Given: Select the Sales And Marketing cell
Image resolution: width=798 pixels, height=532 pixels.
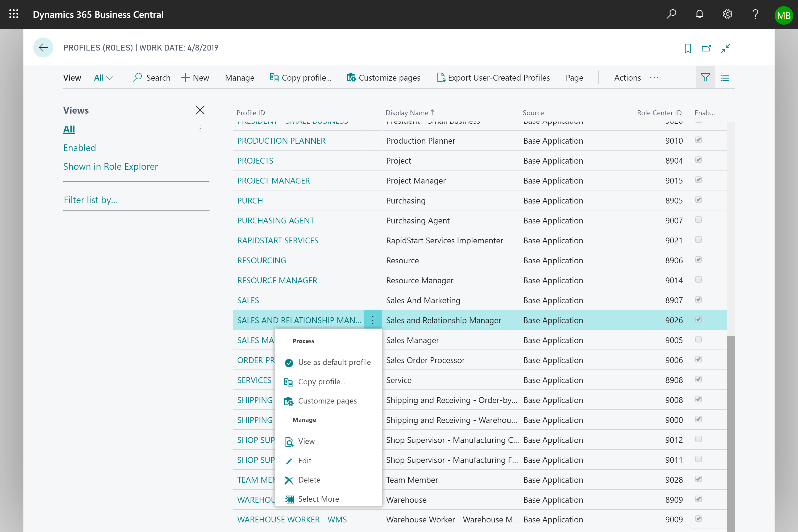Looking at the screenshot, I should (423, 300).
